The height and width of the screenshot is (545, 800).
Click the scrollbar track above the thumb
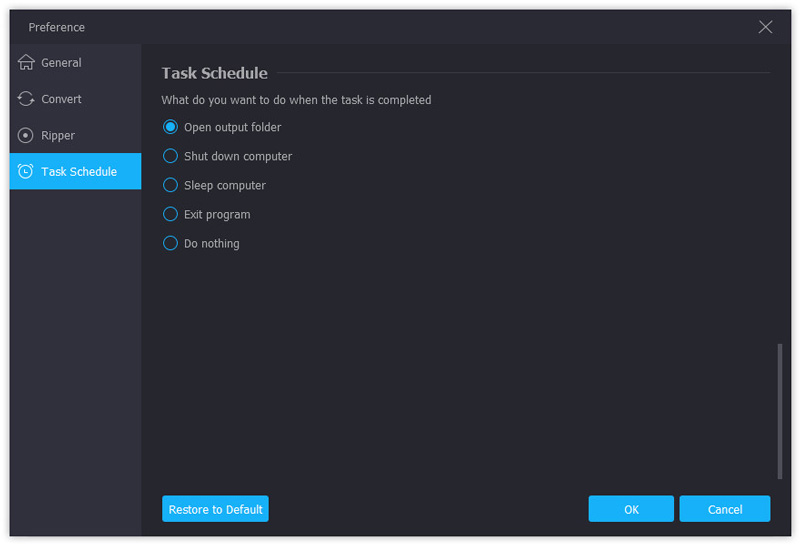point(780,200)
